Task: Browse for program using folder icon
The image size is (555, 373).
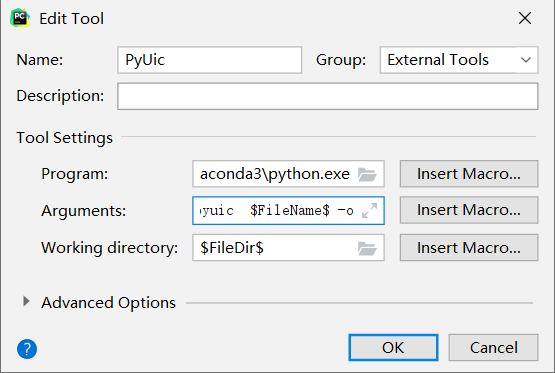Action: (x=367, y=174)
